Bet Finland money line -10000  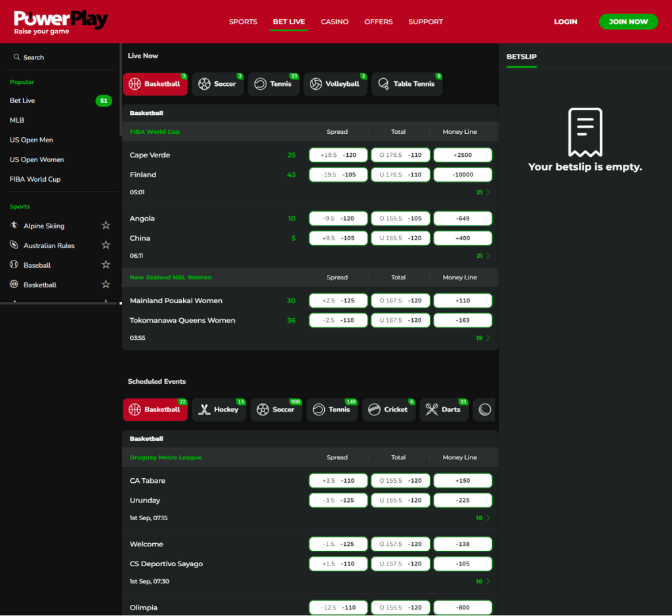(x=463, y=175)
